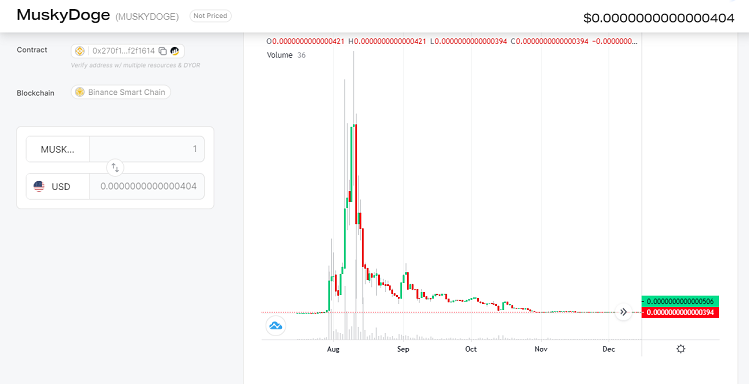Select the USD currency selector in the converter
Screen dimensions: 749x384
(x=58, y=187)
